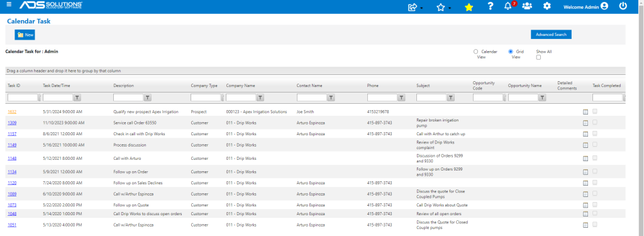
Task: Open detailed comments icon for task 1120
Action: pyautogui.click(x=586, y=183)
